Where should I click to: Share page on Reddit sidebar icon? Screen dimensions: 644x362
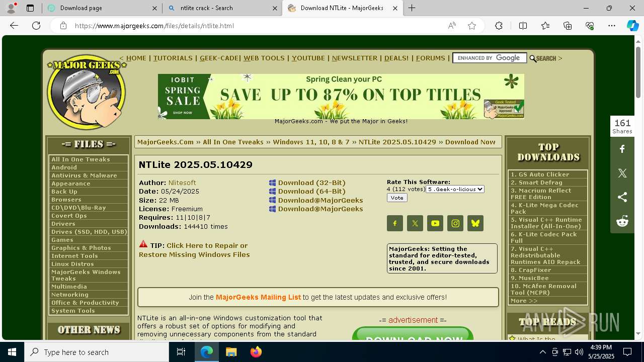click(x=622, y=221)
